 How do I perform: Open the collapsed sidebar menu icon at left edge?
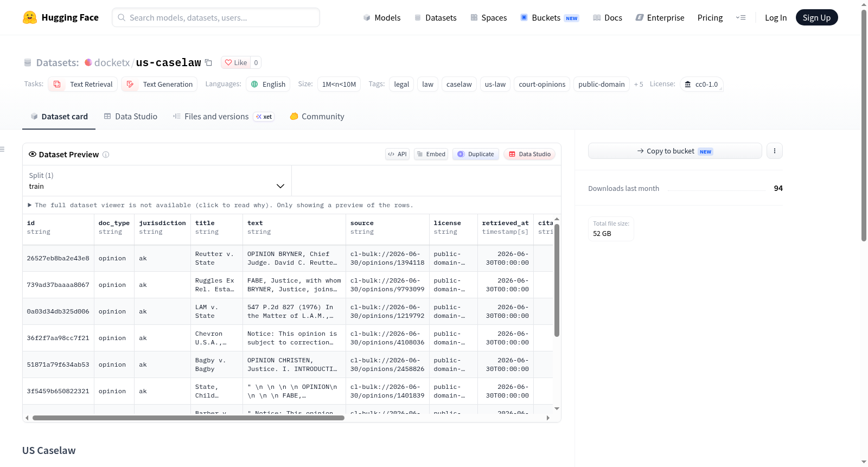tap(2, 149)
